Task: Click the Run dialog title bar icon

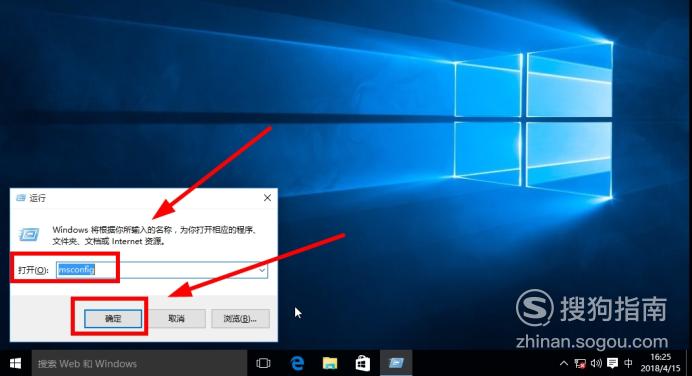Action: 20,198
